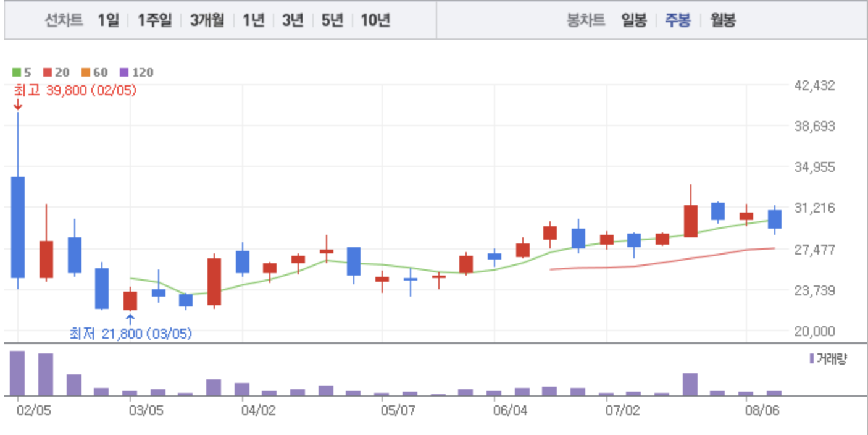
Task: Click the 최저 21,800 (03/05) label
Action: click(x=130, y=334)
